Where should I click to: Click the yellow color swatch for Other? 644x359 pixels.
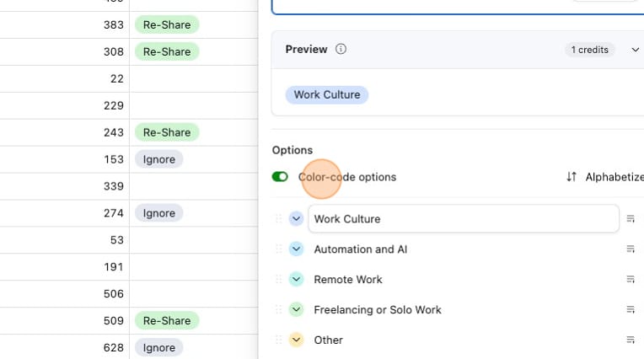296,340
